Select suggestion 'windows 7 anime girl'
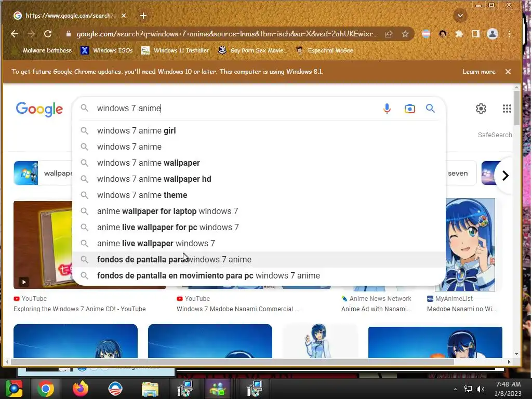This screenshot has height=399, width=532. click(x=259, y=130)
